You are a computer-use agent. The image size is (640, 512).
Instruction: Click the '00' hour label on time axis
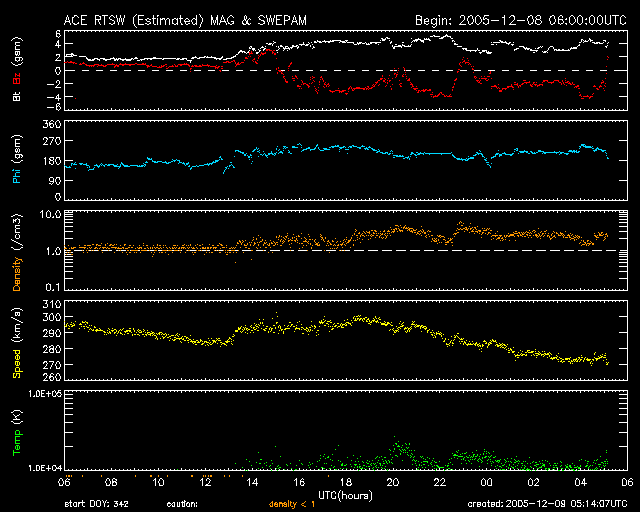[x=487, y=483]
